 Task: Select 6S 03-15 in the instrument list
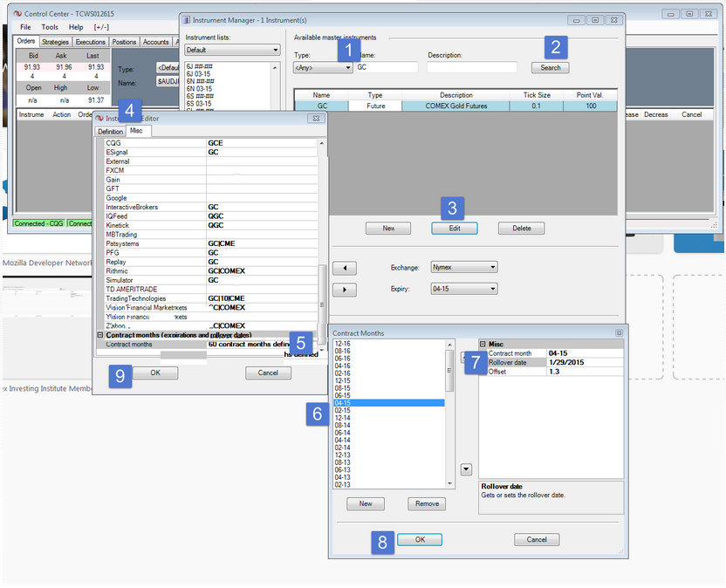click(x=199, y=104)
